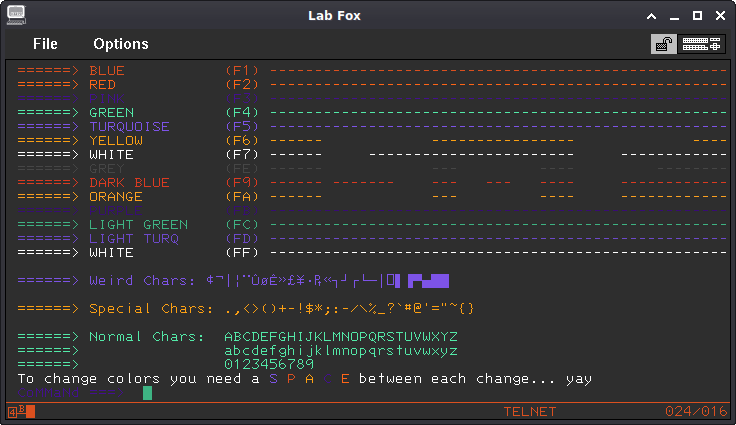Maximize the Lab Fox window
The height and width of the screenshot is (425, 736).
[x=698, y=16]
